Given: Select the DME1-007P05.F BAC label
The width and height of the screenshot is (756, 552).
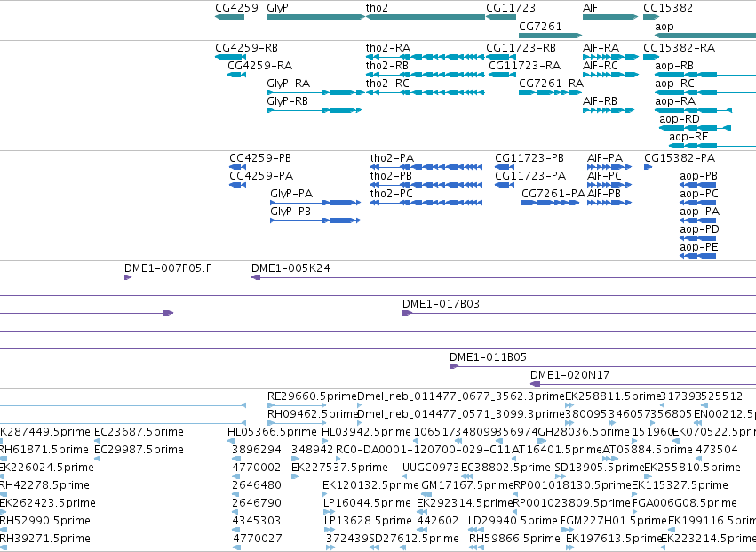Looking at the screenshot, I should tap(168, 268).
